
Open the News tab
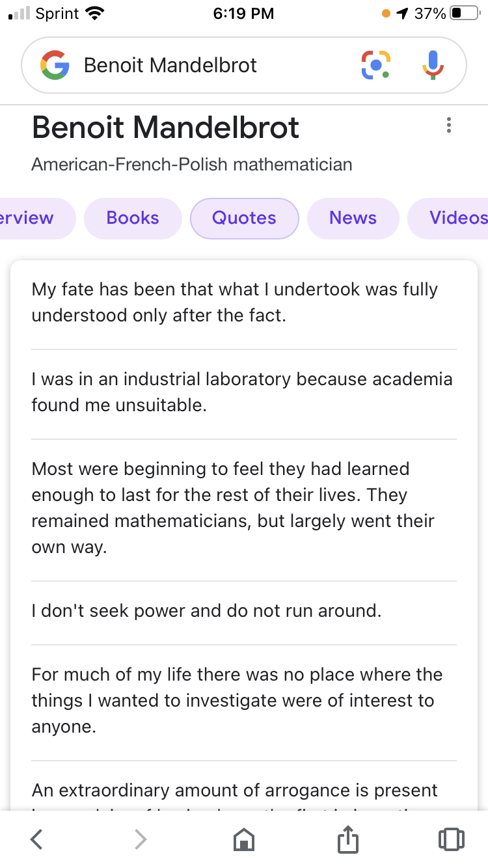coord(353,218)
